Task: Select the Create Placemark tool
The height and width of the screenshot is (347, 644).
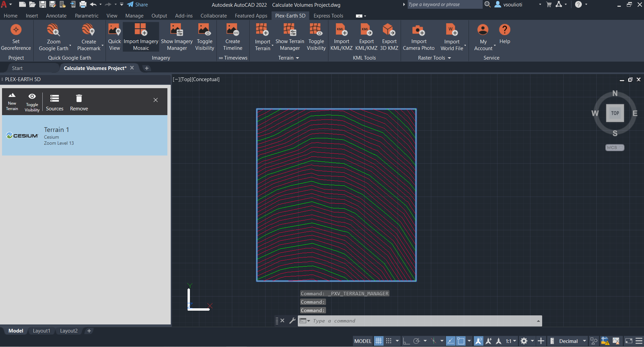Action: [88, 36]
